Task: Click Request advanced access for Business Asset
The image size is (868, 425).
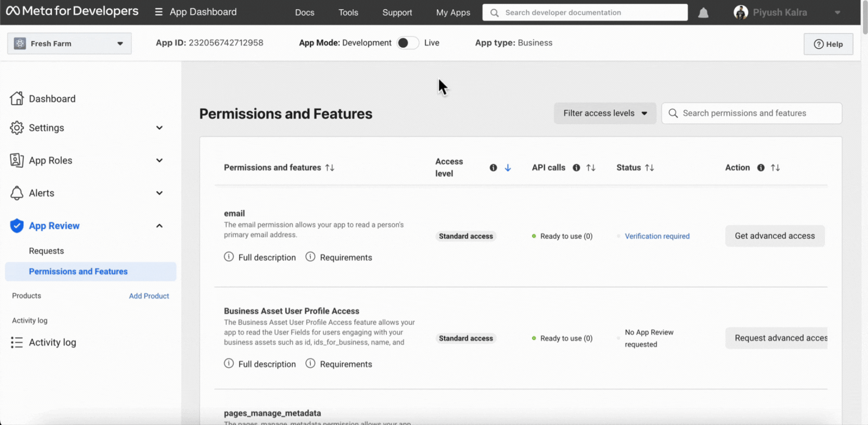Action: (777, 338)
